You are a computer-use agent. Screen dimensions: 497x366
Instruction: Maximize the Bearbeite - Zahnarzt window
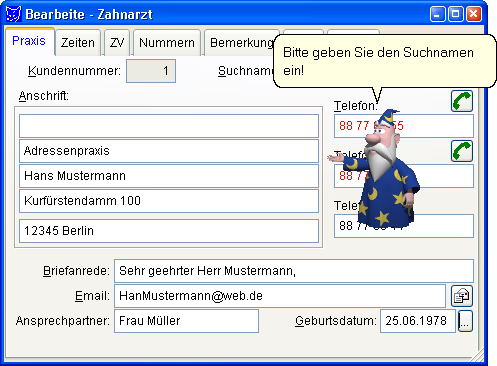pyautogui.click(x=456, y=14)
